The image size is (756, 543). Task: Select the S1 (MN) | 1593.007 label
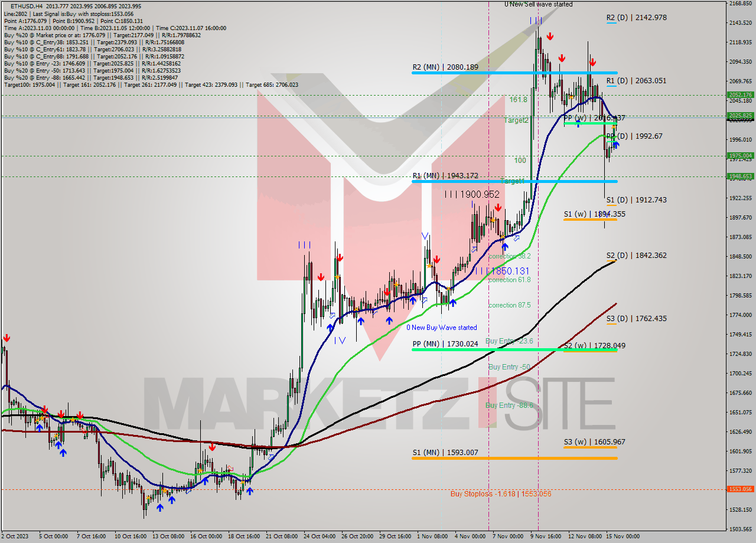[x=445, y=452]
